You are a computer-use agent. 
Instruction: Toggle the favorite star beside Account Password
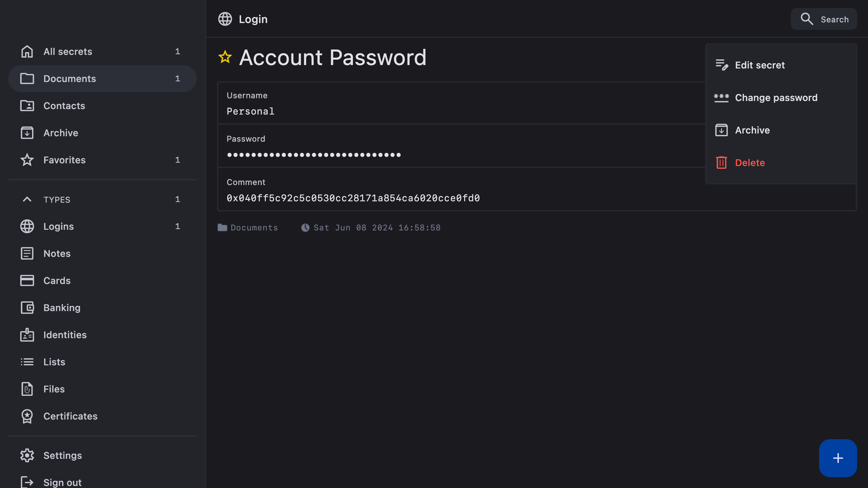coord(225,57)
